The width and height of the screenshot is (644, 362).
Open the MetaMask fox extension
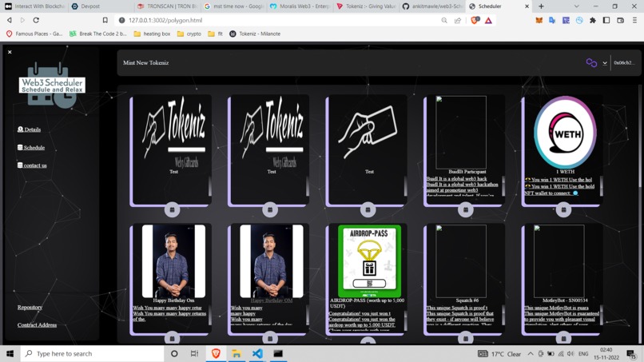(539, 20)
